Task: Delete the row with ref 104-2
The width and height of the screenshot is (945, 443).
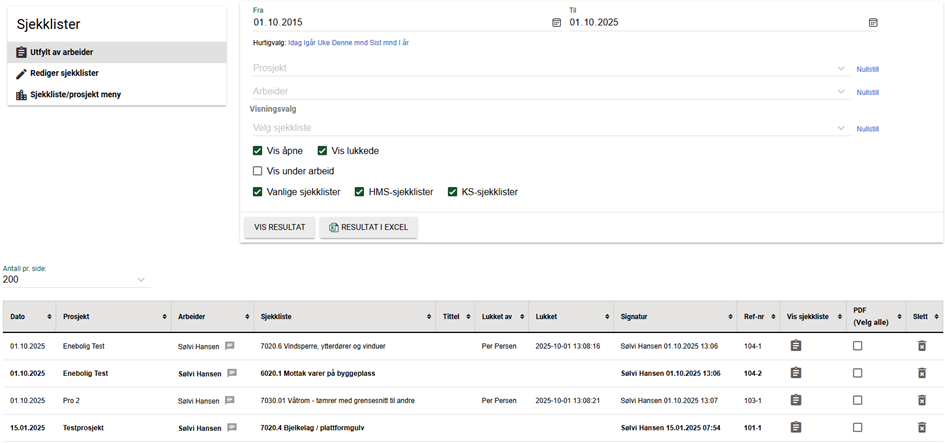Action: click(922, 373)
